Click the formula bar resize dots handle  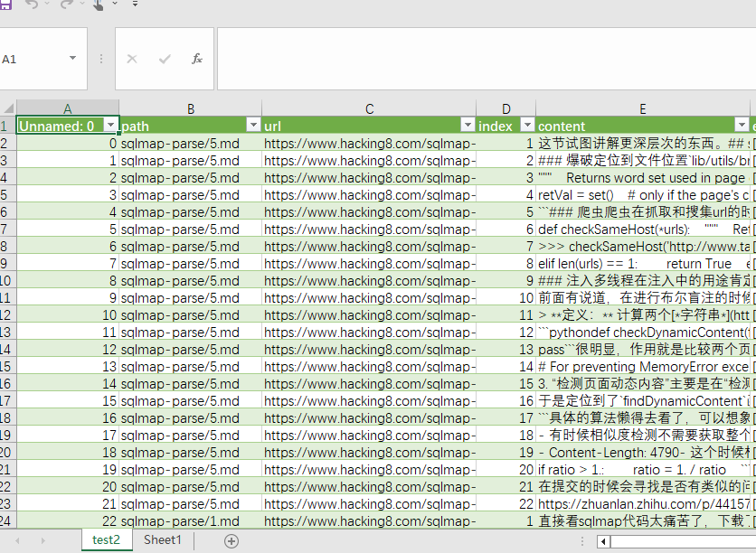pos(100,59)
